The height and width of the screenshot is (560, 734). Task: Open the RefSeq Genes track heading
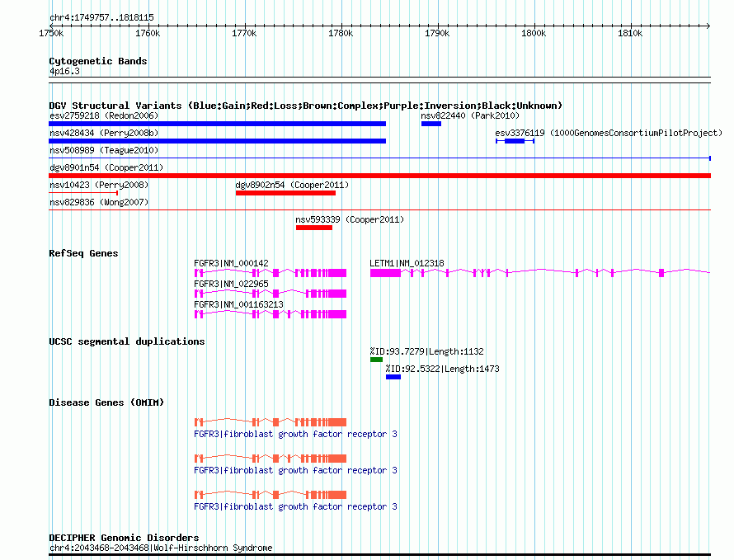pyautogui.click(x=83, y=253)
